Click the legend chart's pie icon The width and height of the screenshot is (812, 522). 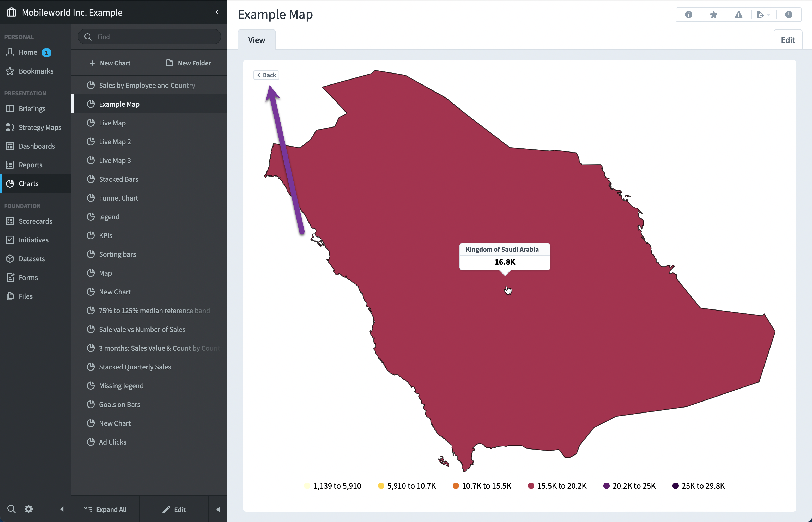coord(90,216)
